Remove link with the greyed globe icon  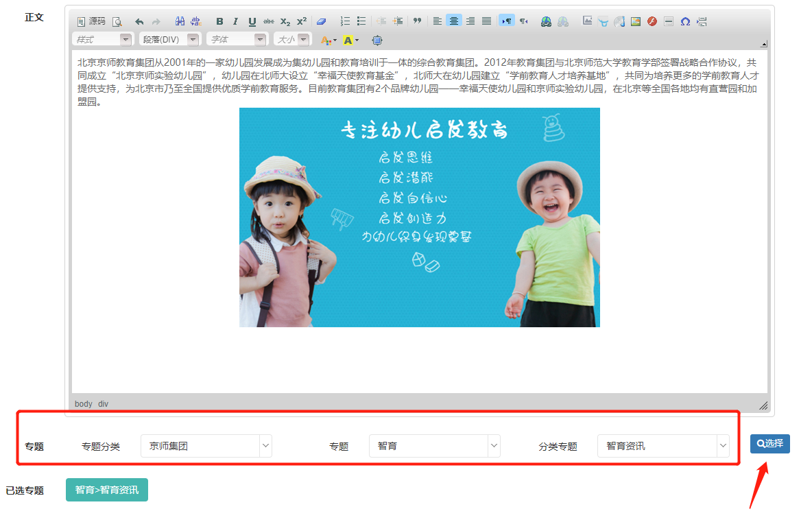tap(563, 21)
